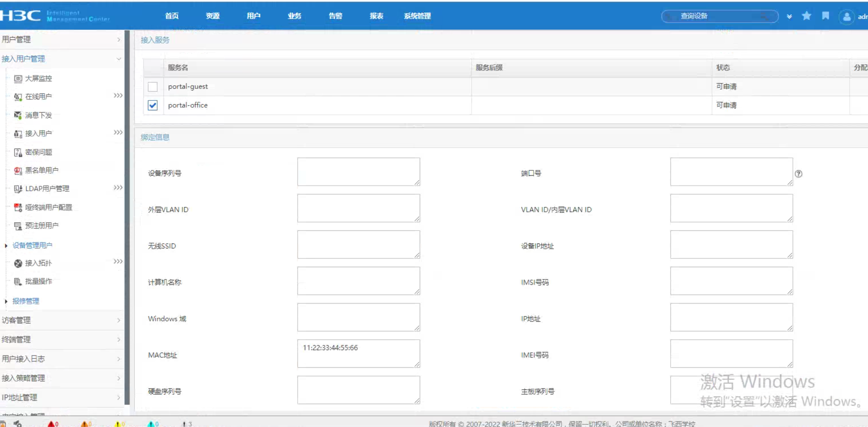Open the 系统管理 top menu
This screenshot has height=427, width=868.
pos(417,16)
